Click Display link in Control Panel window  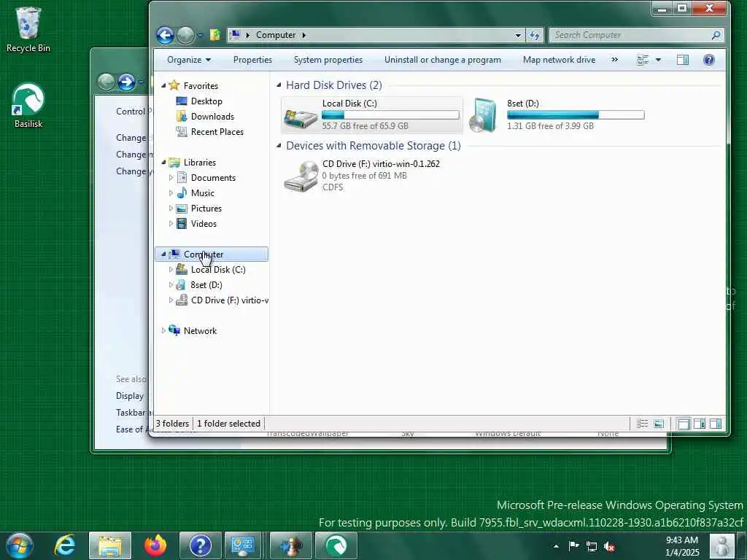pos(130,396)
